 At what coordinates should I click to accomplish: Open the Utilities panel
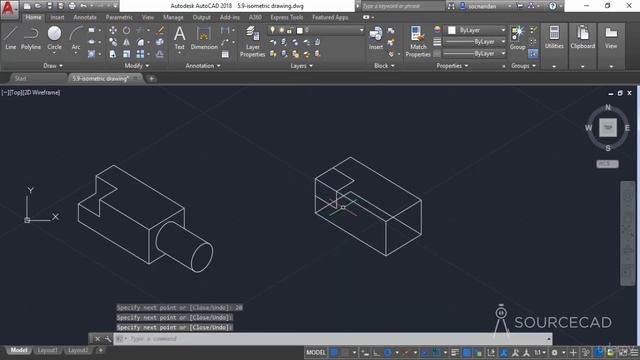click(554, 38)
